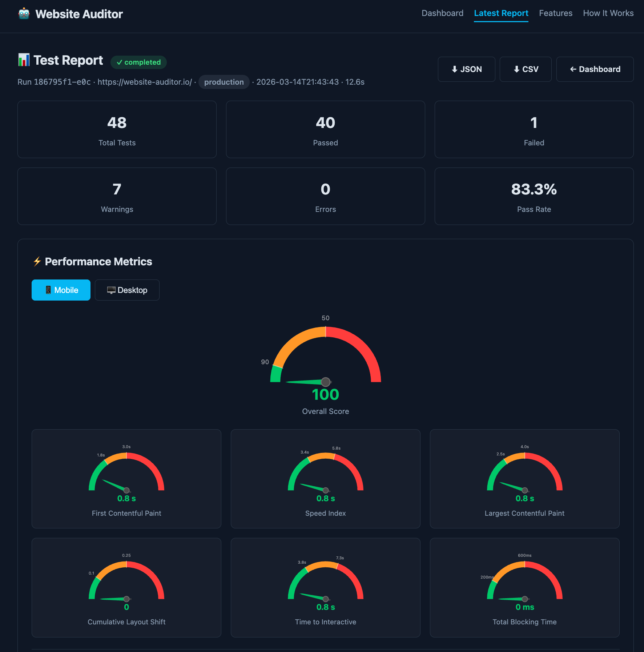Select the 83.3% Pass Rate card
644x652 pixels.
point(534,196)
